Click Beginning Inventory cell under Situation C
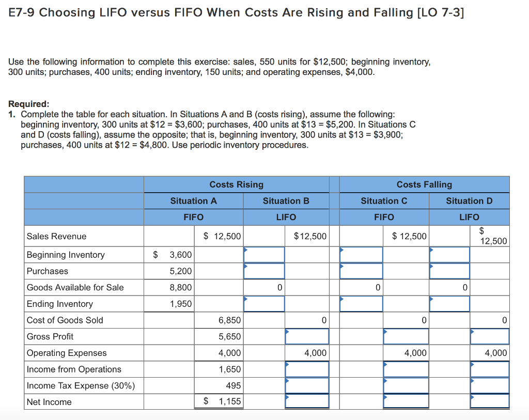 (x=361, y=254)
